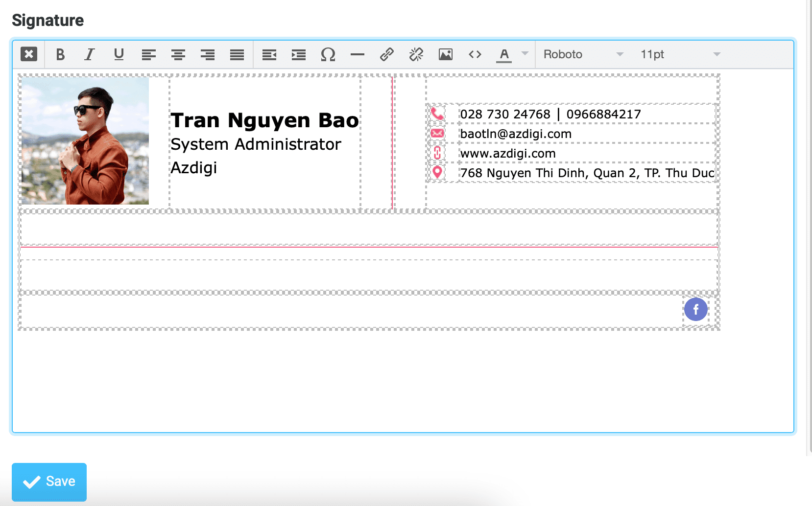
Task: Underline the selected text
Action: click(x=119, y=54)
